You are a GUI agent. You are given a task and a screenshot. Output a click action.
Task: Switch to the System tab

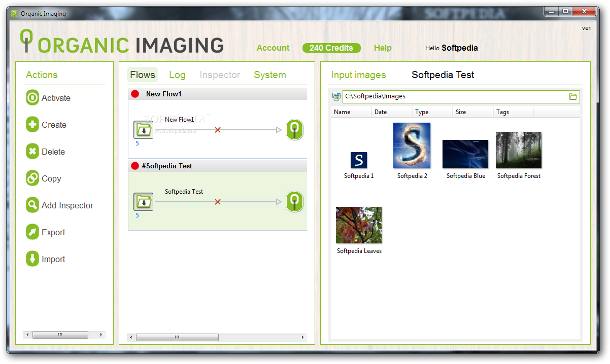(x=270, y=75)
